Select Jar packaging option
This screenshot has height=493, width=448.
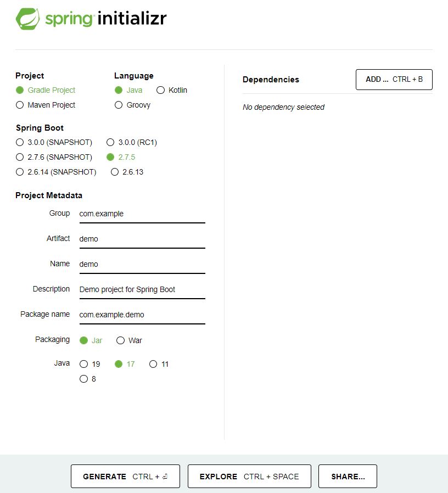[x=83, y=340]
